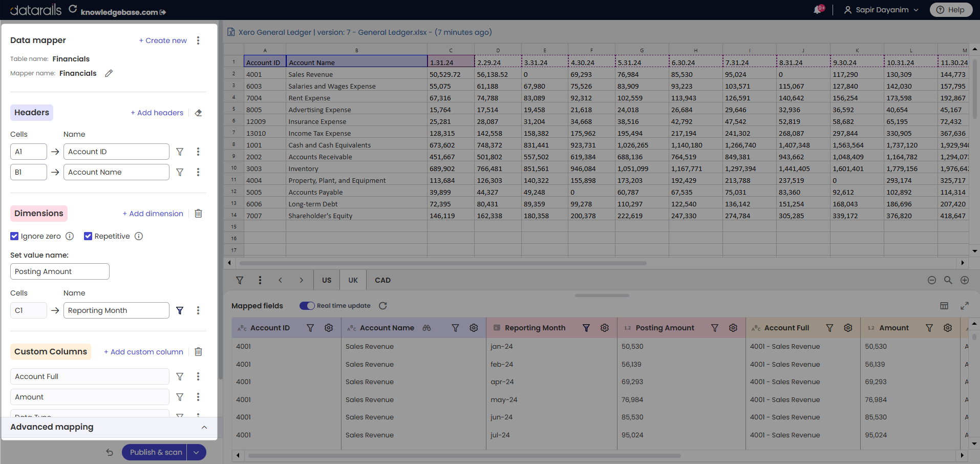Switch to the UK sheet tab
The height and width of the screenshot is (464, 980).
click(x=353, y=280)
